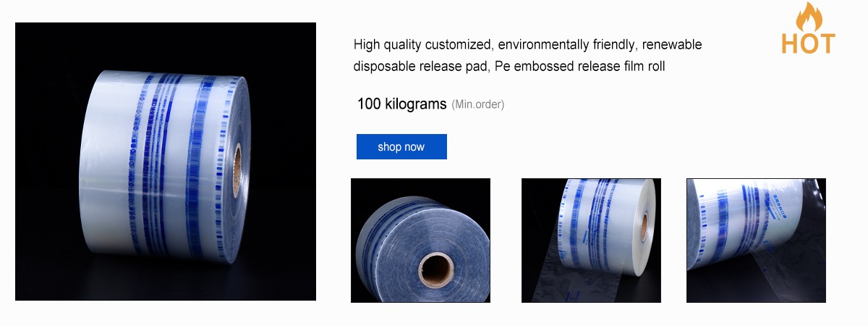Click the orange HOT badge text
868x326 pixels.
[x=808, y=43]
